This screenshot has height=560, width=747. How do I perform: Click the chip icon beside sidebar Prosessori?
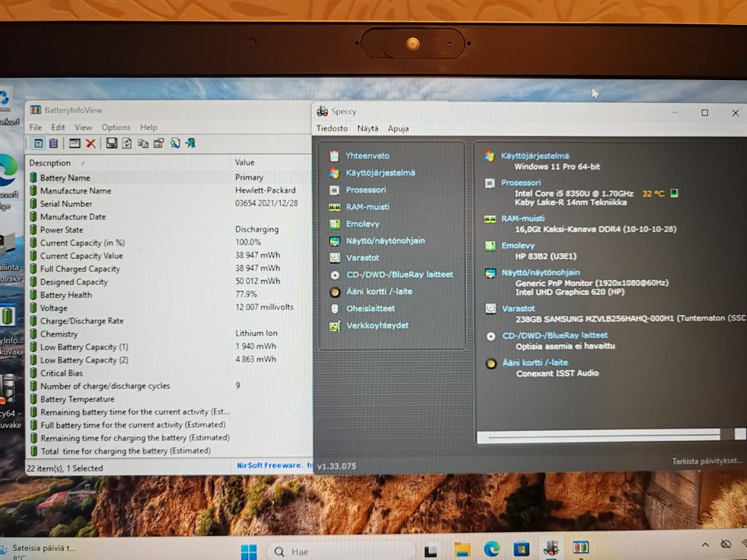[x=334, y=190]
